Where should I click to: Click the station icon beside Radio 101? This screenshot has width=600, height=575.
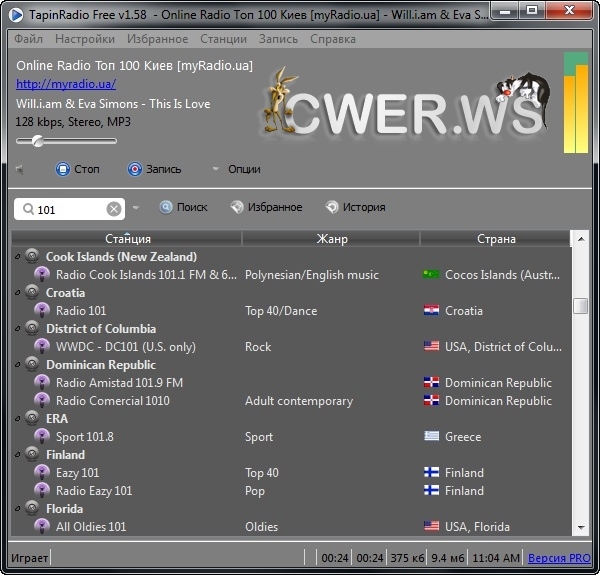[x=42, y=311]
